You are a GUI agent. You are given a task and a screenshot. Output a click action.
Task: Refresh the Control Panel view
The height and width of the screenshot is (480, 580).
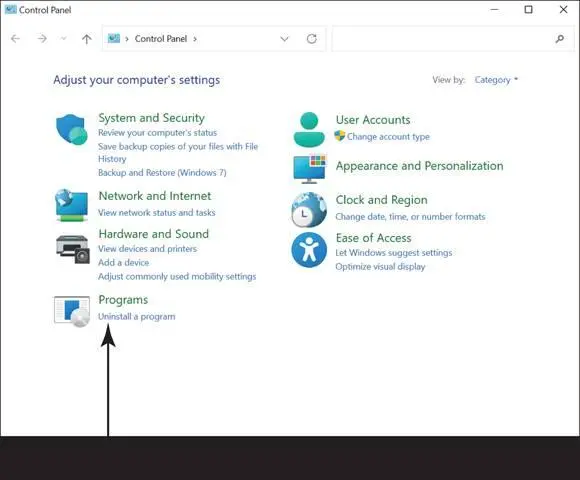[x=312, y=38]
